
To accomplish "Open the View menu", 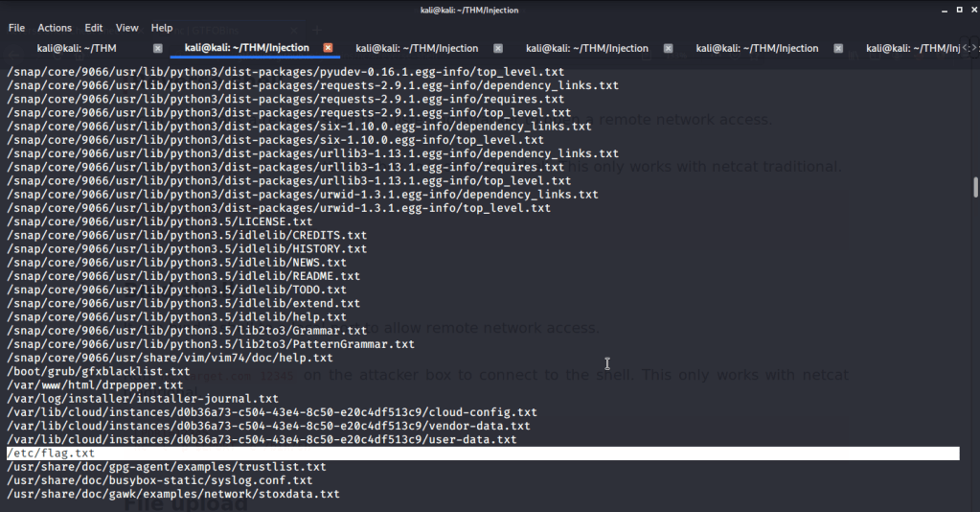I will click(x=127, y=28).
